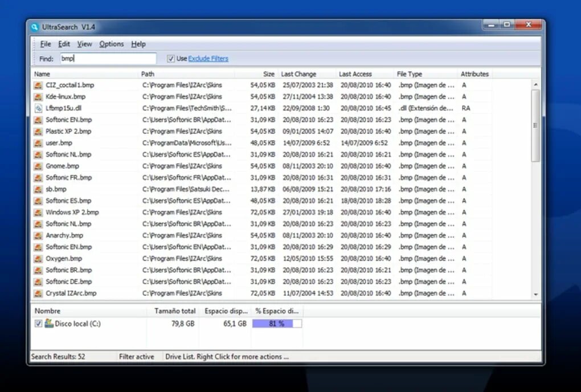Sort results by the Name column header
The image size is (581, 392).
coord(84,73)
